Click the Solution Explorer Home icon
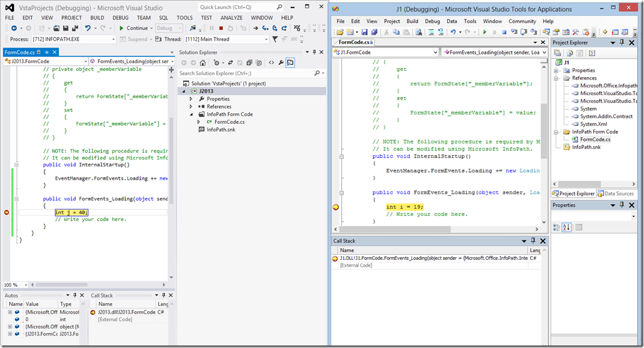Image resolution: width=644 pixels, height=348 pixels. click(204, 63)
